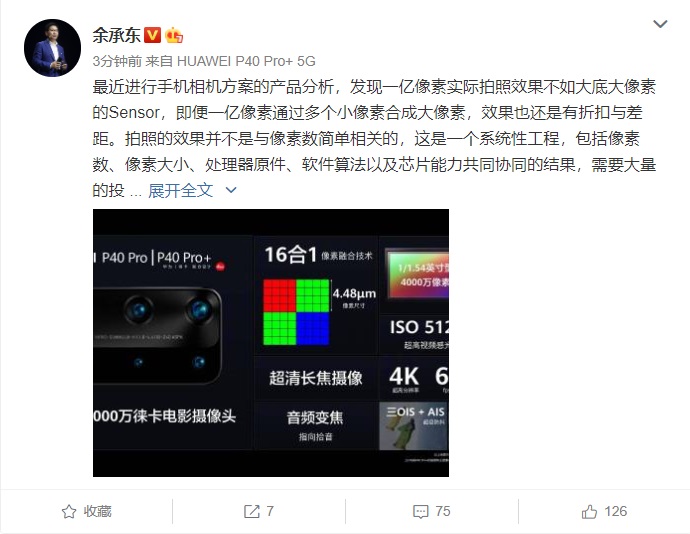Viewport: 690px width, 534px height.
Task: Click the 3分钟前 timestamp link
Action: tap(117, 61)
